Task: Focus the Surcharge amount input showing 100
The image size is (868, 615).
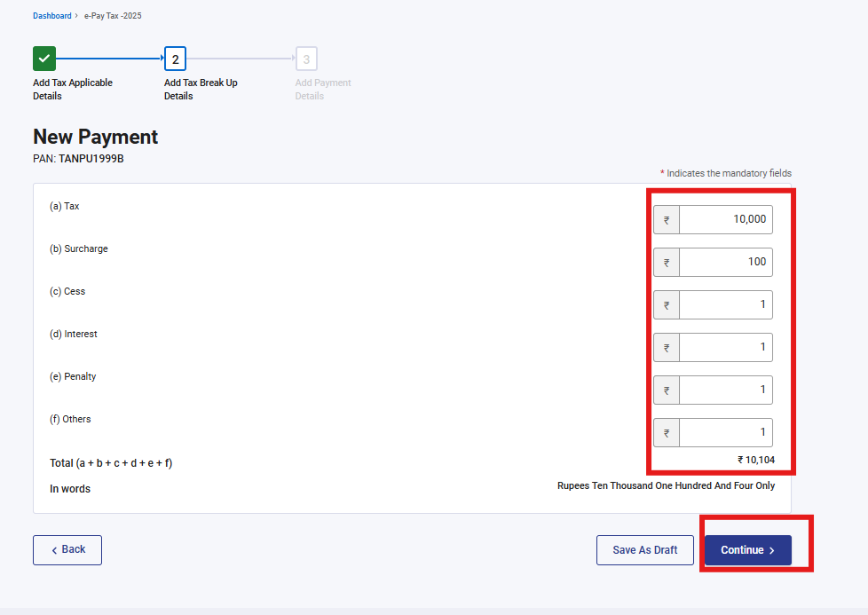Action: coord(725,263)
